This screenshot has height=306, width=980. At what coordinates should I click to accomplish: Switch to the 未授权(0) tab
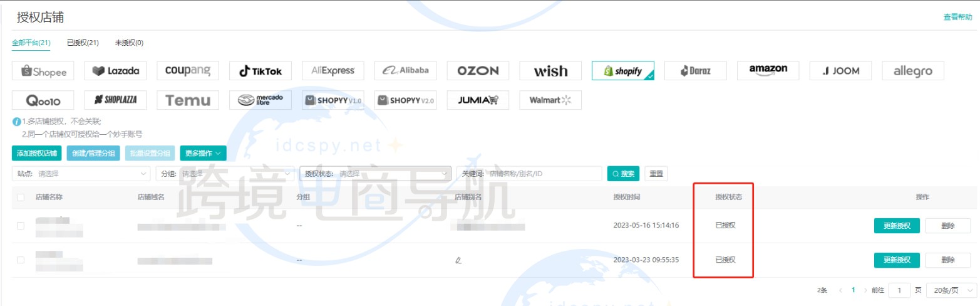(x=129, y=43)
